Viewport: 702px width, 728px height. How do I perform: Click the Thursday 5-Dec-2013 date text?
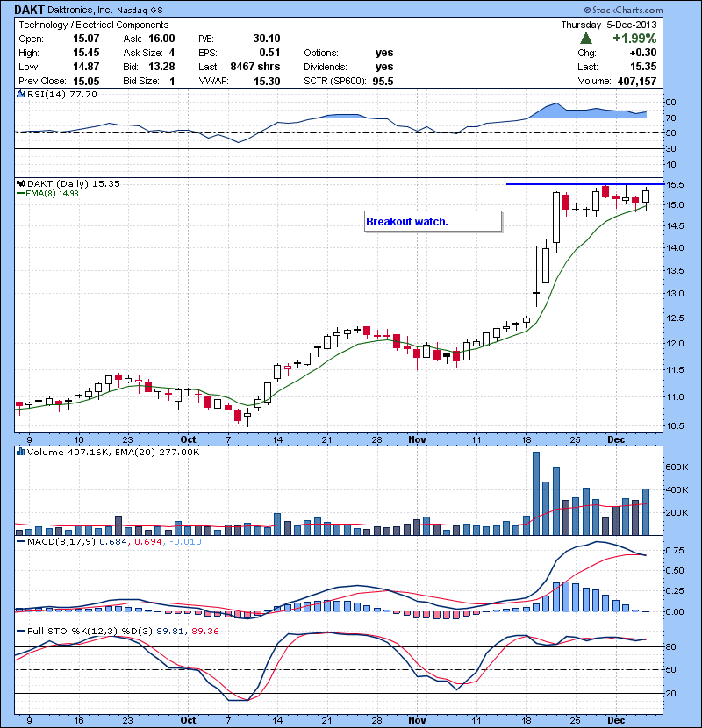click(x=609, y=25)
